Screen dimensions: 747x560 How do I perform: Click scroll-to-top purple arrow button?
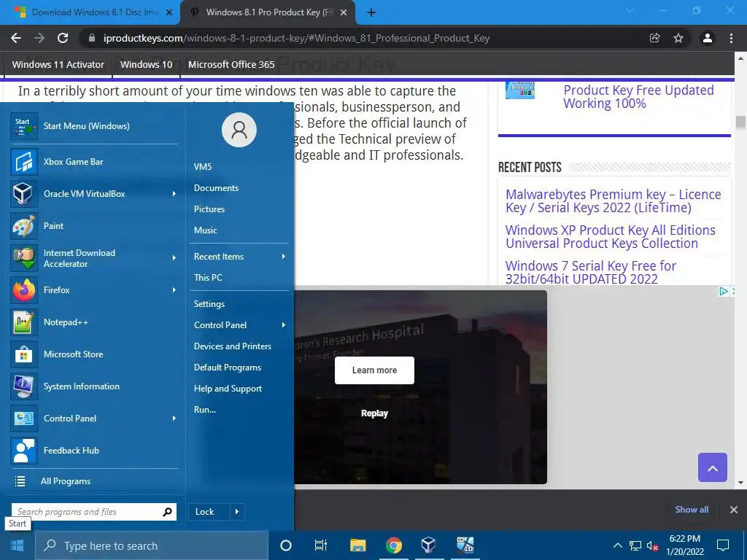tap(713, 467)
